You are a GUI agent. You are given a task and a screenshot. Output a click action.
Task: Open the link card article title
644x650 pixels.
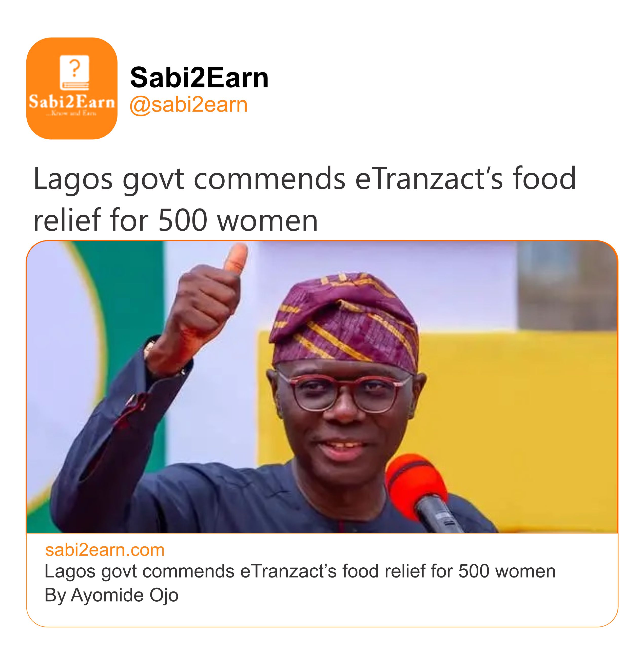300,571
